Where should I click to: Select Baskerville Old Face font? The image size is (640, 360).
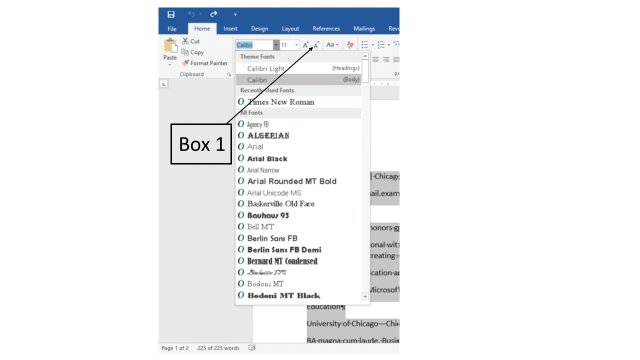[298, 204]
